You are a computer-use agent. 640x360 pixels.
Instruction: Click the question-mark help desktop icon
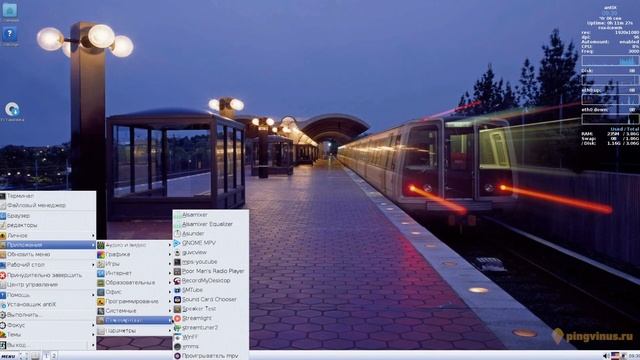pyautogui.click(x=9, y=34)
